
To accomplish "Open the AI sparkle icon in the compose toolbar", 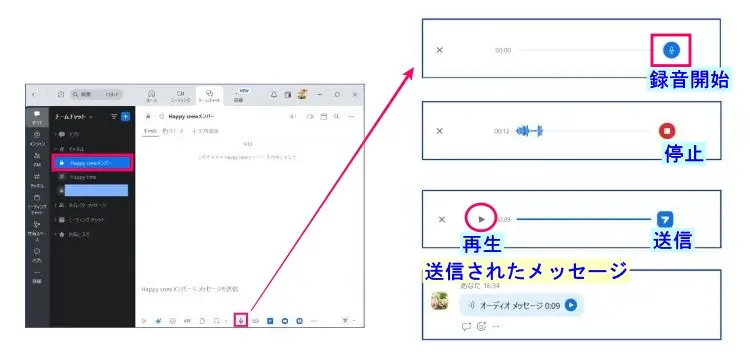I will [x=158, y=321].
